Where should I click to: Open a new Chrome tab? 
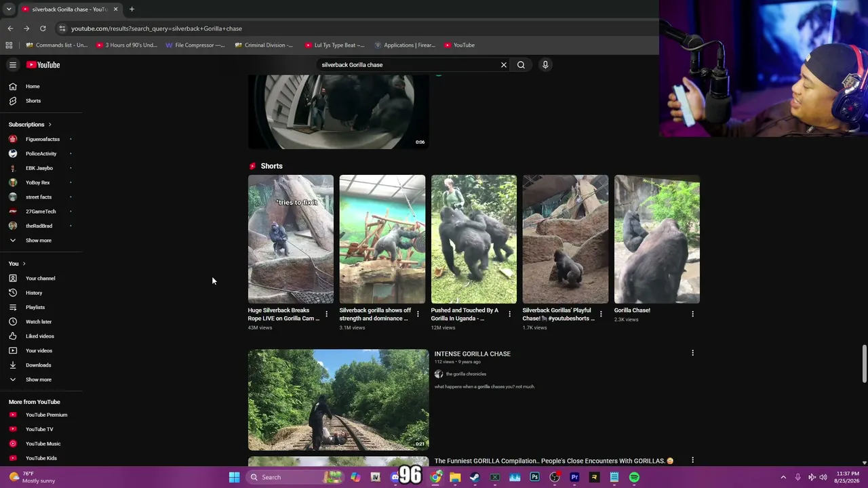[x=132, y=9]
